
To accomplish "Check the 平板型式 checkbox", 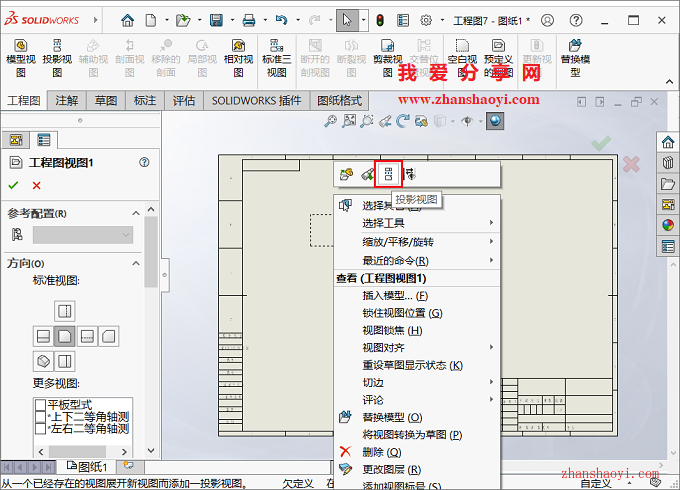I will click(x=40, y=405).
